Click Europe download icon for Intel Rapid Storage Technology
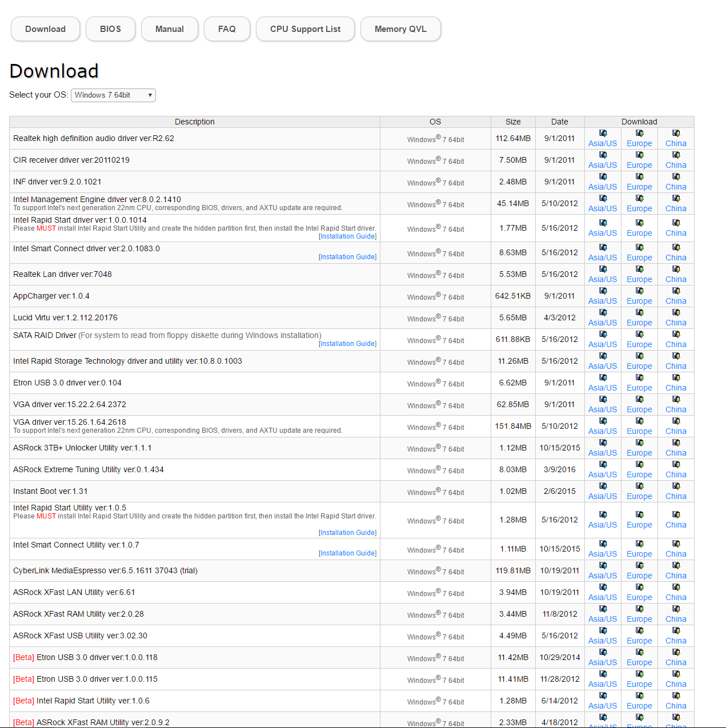 pyautogui.click(x=639, y=356)
